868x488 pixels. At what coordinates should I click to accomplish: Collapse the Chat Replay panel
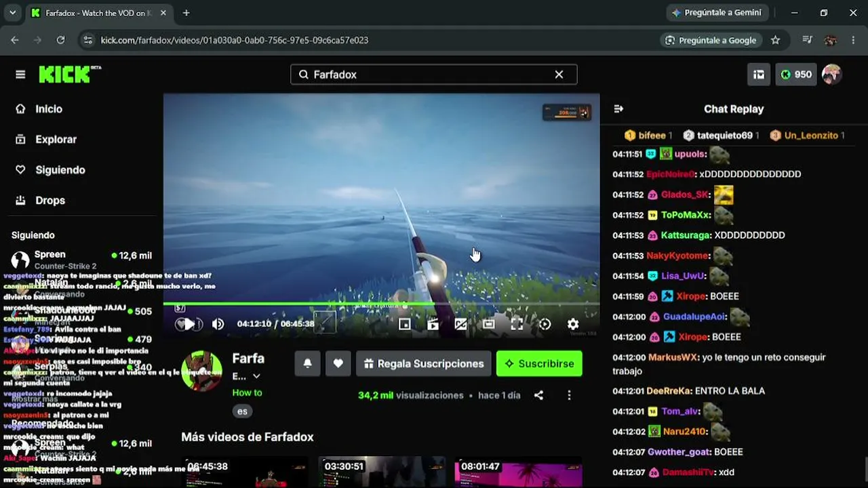(618, 108)
